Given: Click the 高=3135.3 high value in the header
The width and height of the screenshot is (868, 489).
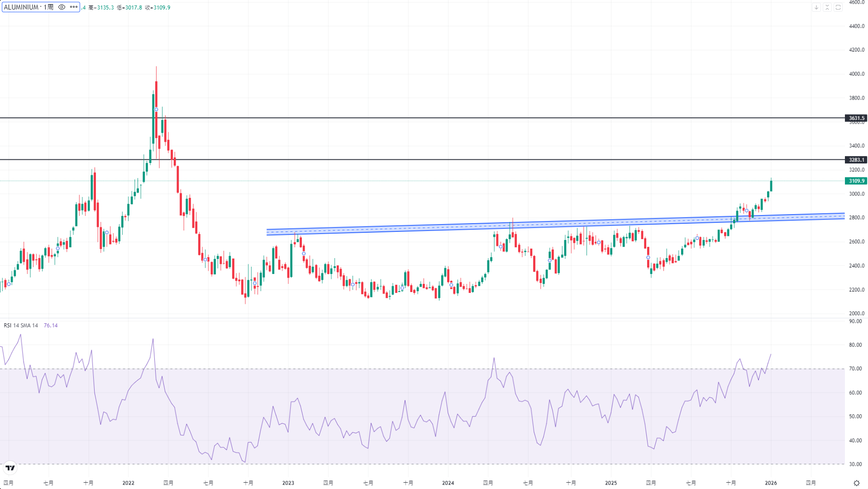Looking at the screenshot, I should (x=101, y=8).
